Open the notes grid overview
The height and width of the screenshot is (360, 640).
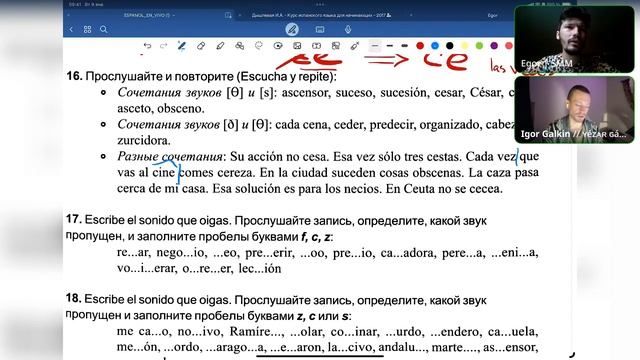point(87,29)
